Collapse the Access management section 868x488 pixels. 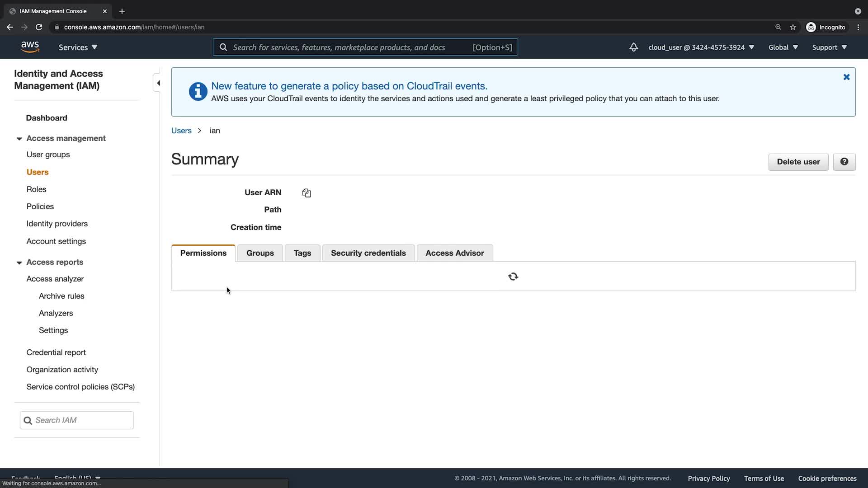(19, 139)
